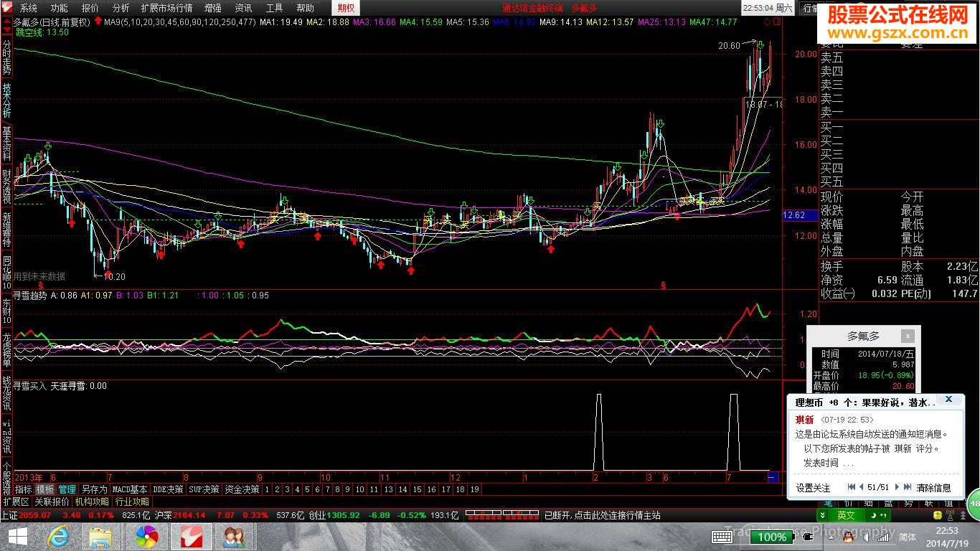
Task: Select the MACD基本 template
Action: [130, 489]
